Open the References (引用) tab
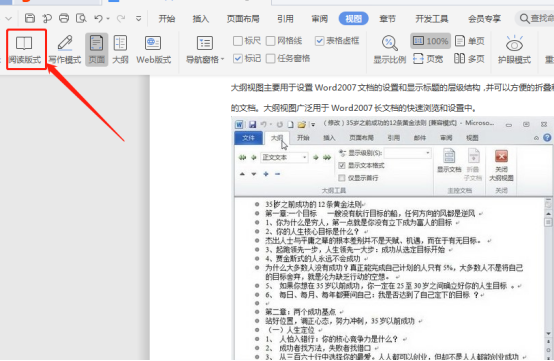This screenshot has height=361, width=554. (x=285, y=19)
